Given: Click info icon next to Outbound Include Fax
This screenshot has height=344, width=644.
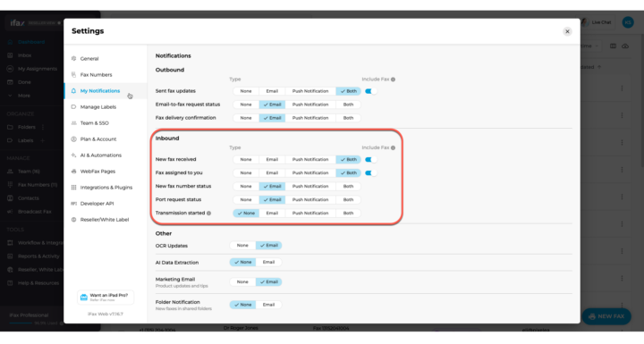Looking at the screenshot, I should point(393,80).
